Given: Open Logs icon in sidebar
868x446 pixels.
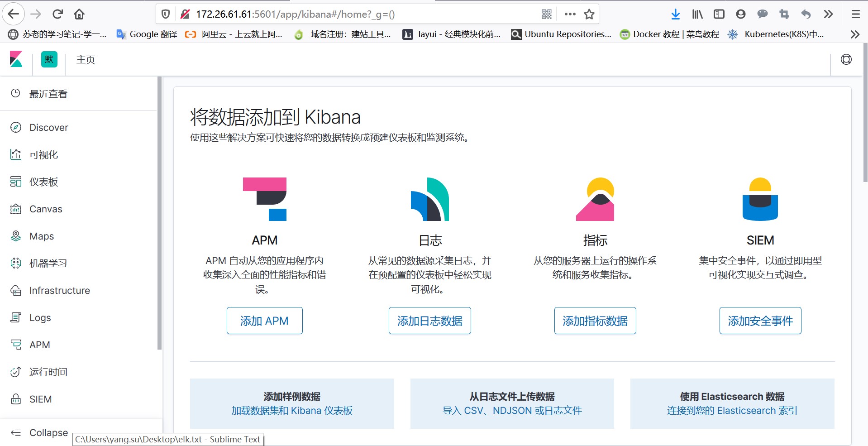Looking at the screenshot, I should [16, 317].
